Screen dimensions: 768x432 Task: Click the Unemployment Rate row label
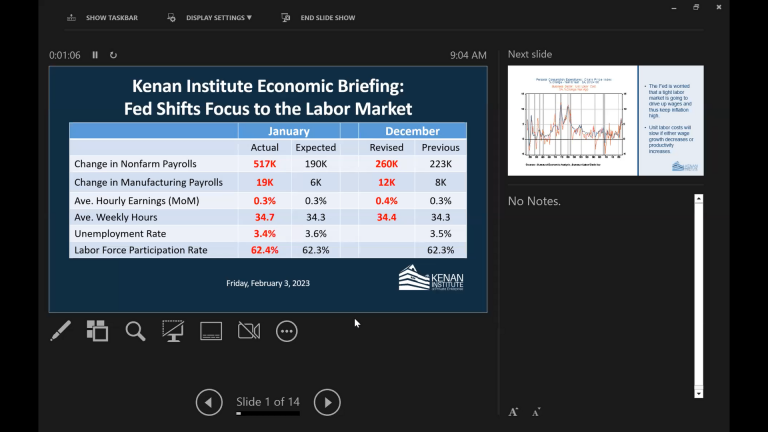120,234
